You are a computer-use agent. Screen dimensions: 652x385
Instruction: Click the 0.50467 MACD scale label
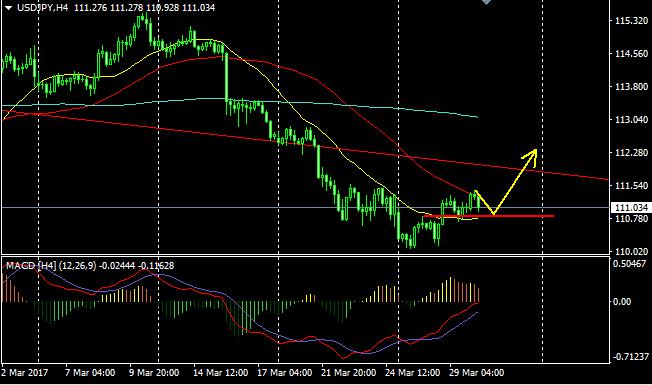tap(630, 264)
